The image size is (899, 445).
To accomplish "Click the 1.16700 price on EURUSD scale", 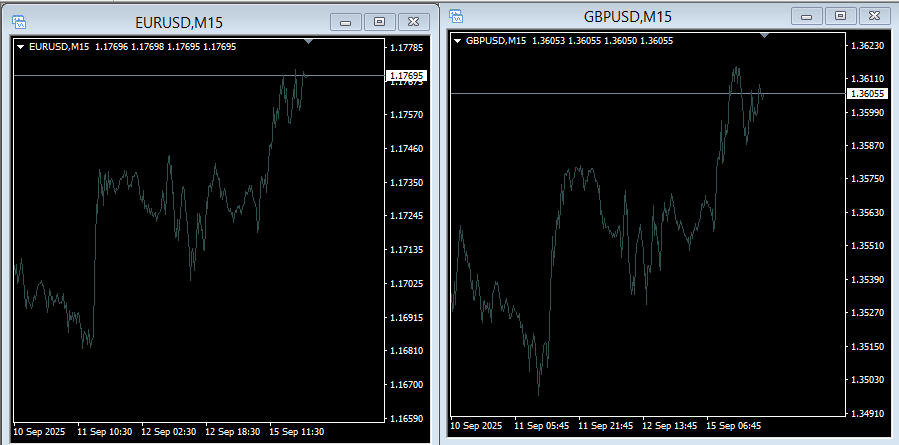I will [406, 384].
